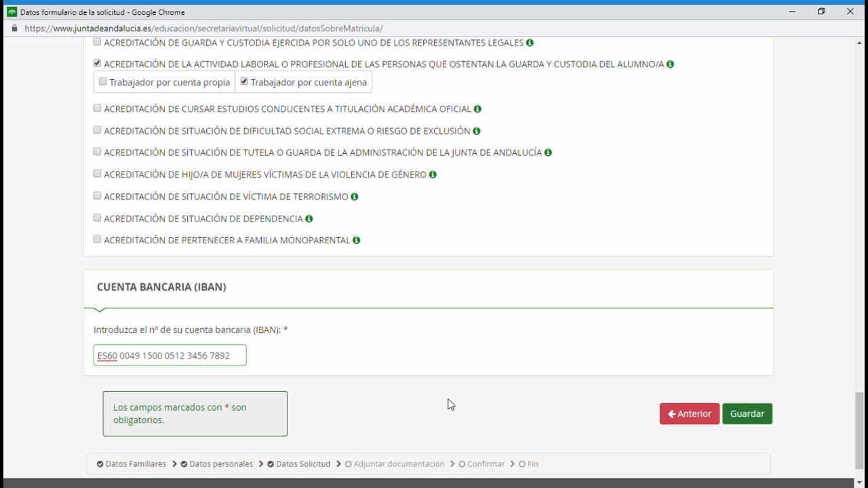Click vertical scrollbar thumb
Screen dimensions: 868x488
tap(860, 430)
